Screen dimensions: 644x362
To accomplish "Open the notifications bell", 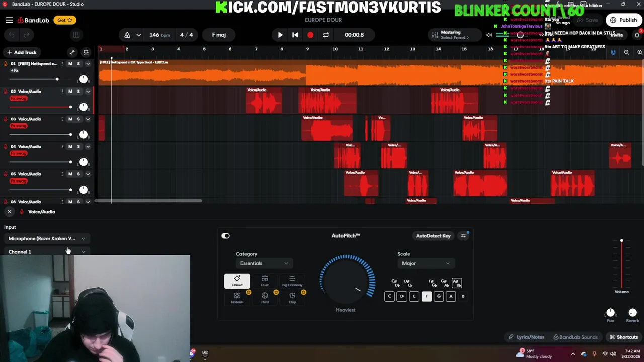I will (x=637, y=35).
